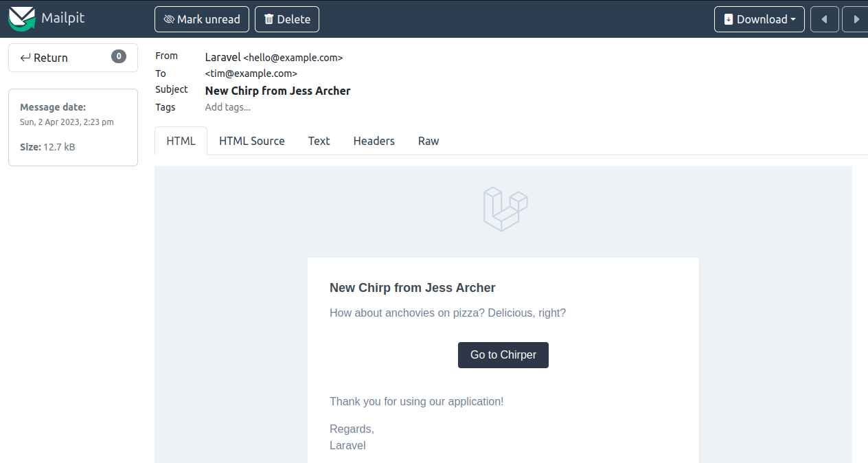Click the Mailpit brand name text
868x463 pixels.
(62, 19)
